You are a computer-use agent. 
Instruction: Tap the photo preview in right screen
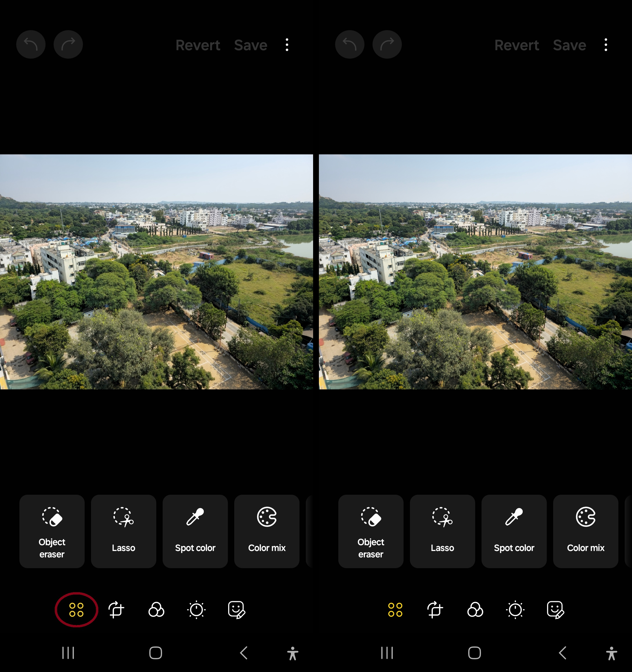(x=475, y=272)
